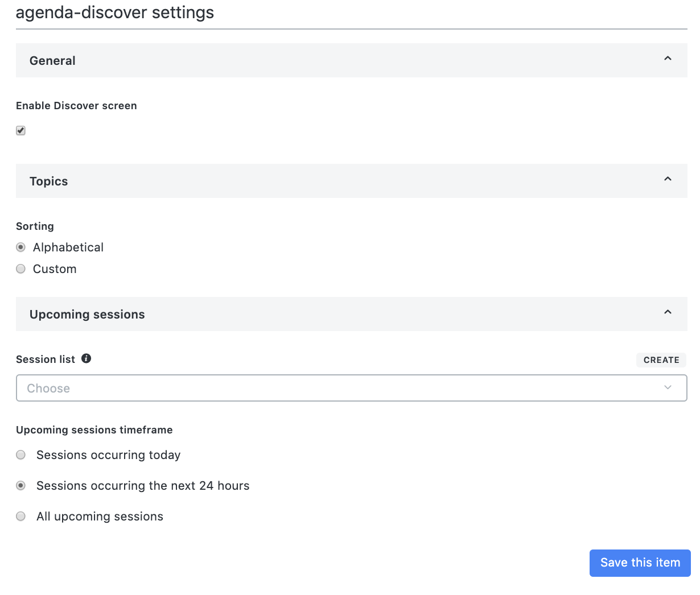Collapse the General section chevron
Viewport: 700px width, 595px height.
(x=668, y=59)
